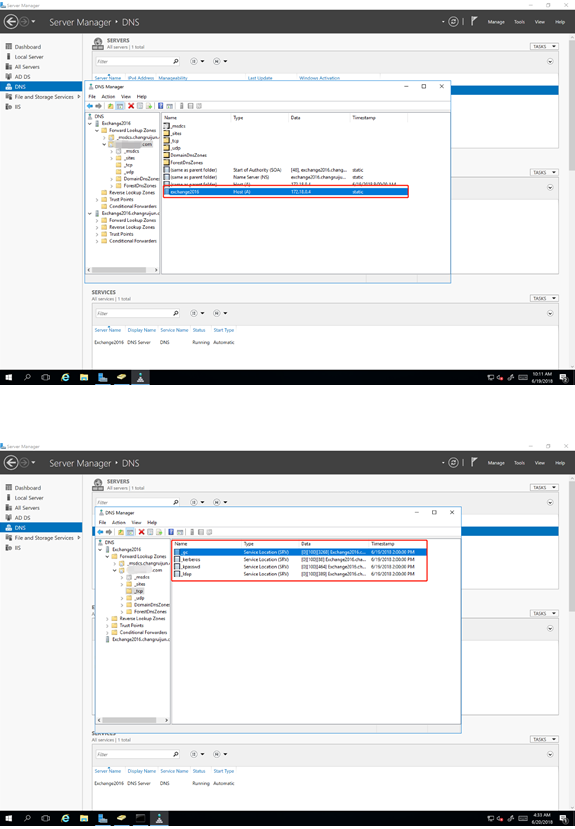Screen dimensions: 575x829
Task: Open Tools menu in lower Server Manager header
Action: coord(520,463)
